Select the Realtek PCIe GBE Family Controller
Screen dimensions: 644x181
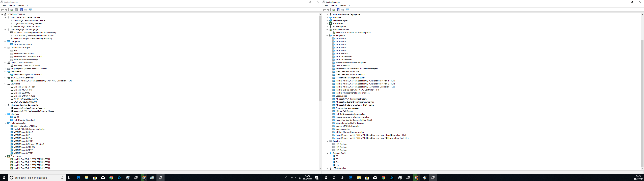(29, 129)
